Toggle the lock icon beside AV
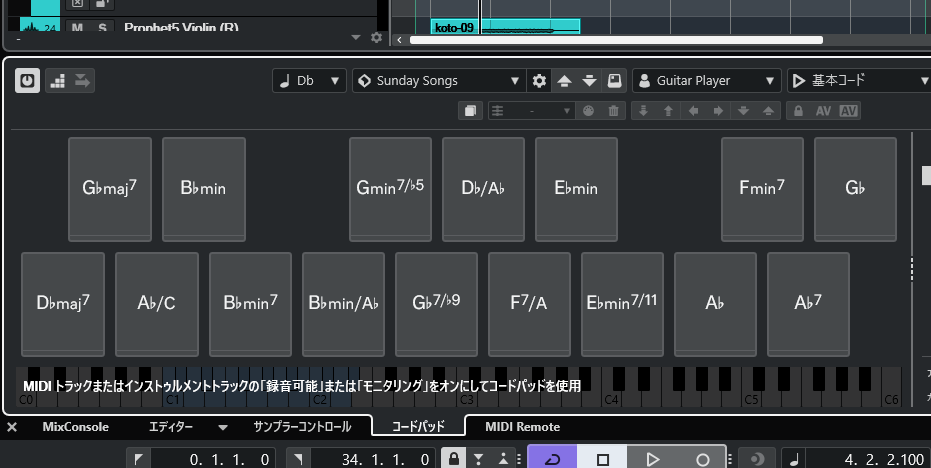This screenshot has width=931, height=468. tap(799, 111)
